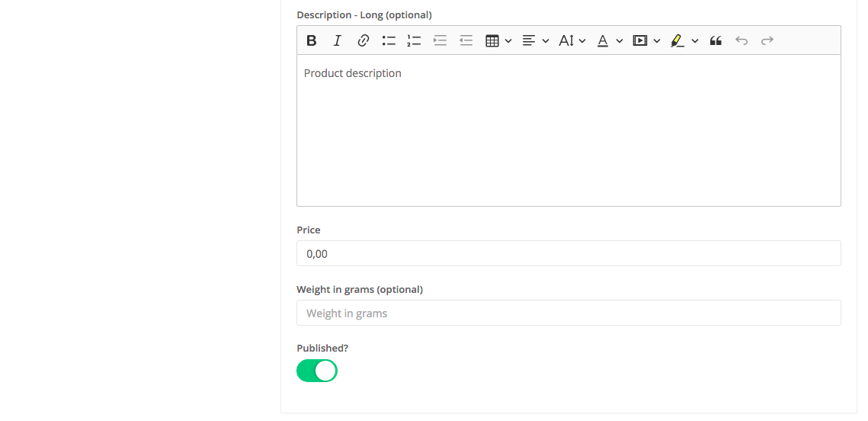The width and height of the screenshot is (868, 421).
Task: Apply italic formatting
Action: [x=337, y=40]
